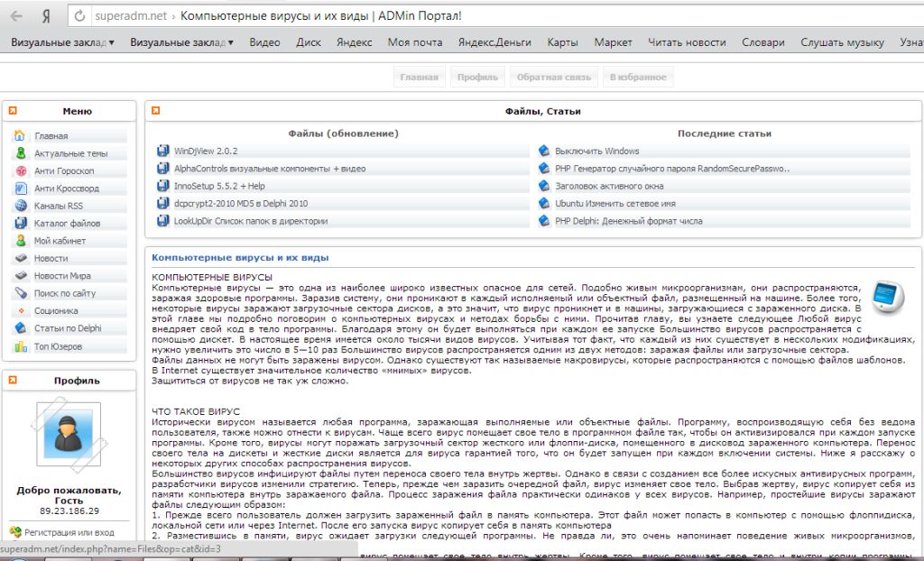
Task: Click the Обратная связь button
Action: (553, 78)
